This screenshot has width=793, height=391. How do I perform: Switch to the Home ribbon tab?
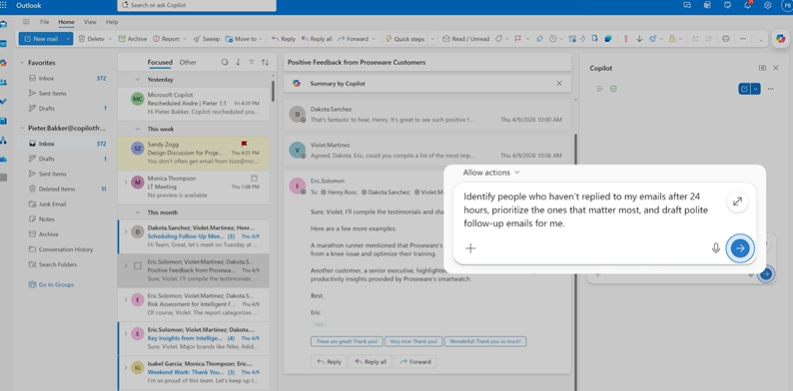point(66,22)
